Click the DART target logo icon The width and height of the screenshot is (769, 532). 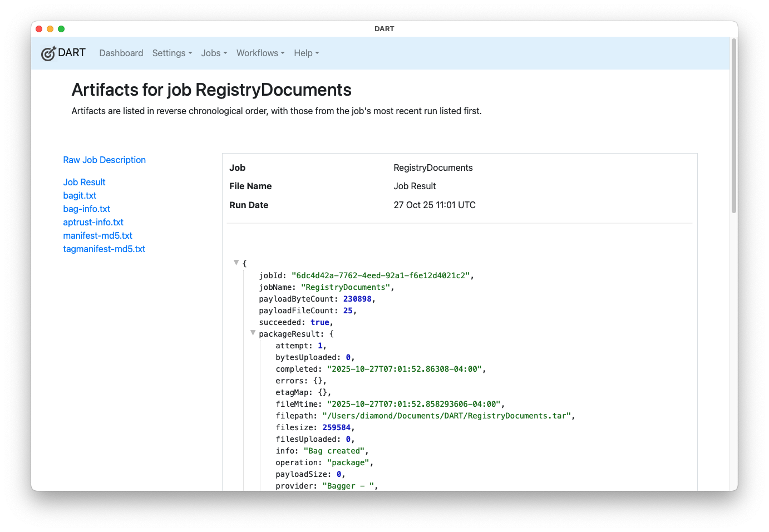[48, 53]
